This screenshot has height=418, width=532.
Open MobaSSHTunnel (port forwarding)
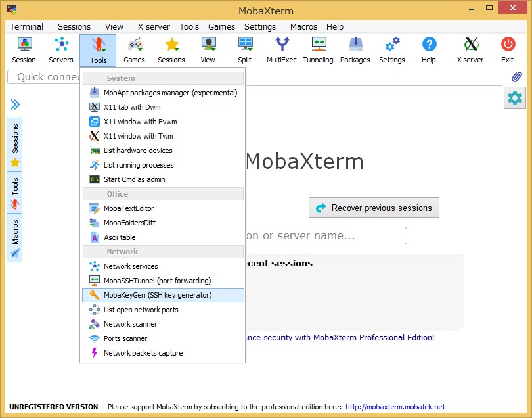point(163,281)
